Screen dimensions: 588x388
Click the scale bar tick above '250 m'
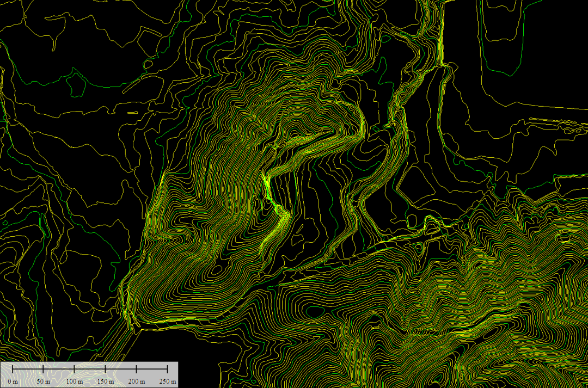[x=167, y=369]
